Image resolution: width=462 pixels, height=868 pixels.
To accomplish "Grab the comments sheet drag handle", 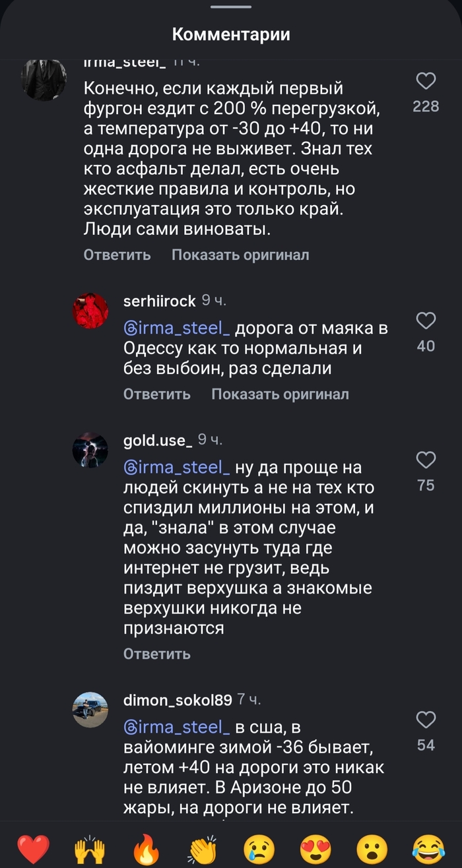I will point(231,7).
